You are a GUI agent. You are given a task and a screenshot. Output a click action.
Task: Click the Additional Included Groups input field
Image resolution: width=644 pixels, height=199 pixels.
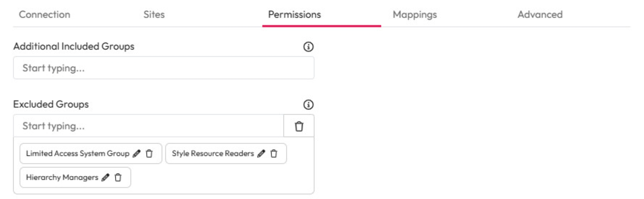coord(163,68)
